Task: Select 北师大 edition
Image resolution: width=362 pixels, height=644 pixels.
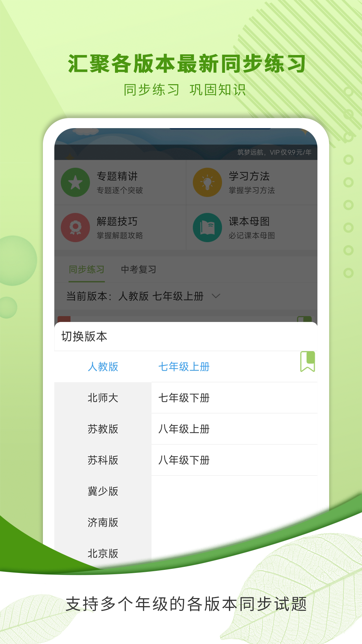Action: (x=103, y=398)
